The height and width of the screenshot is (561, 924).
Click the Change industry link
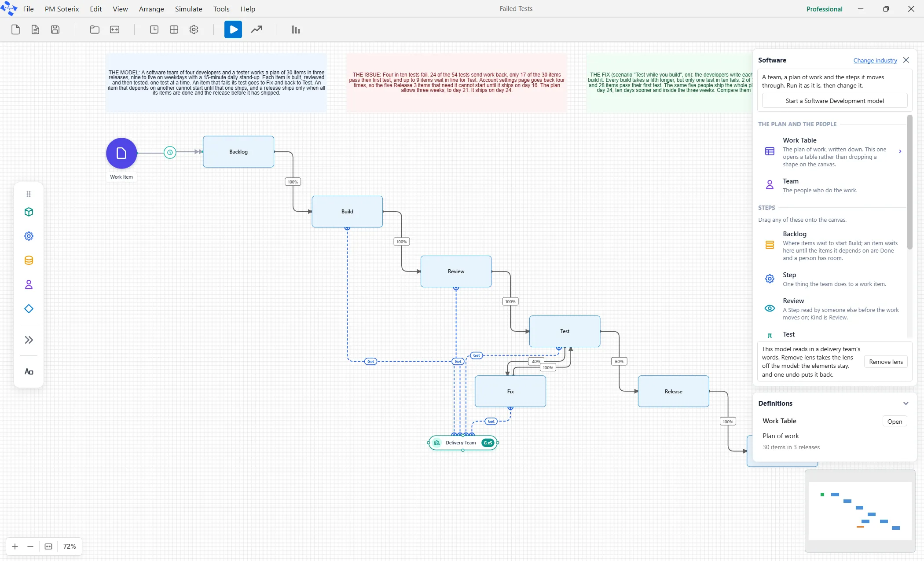875,60
